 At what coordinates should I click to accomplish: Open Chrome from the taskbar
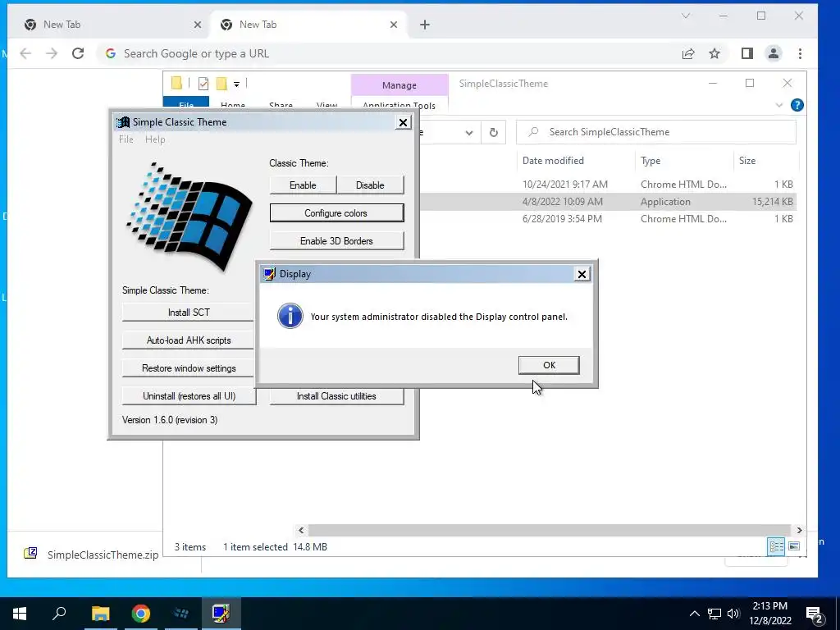140,614
